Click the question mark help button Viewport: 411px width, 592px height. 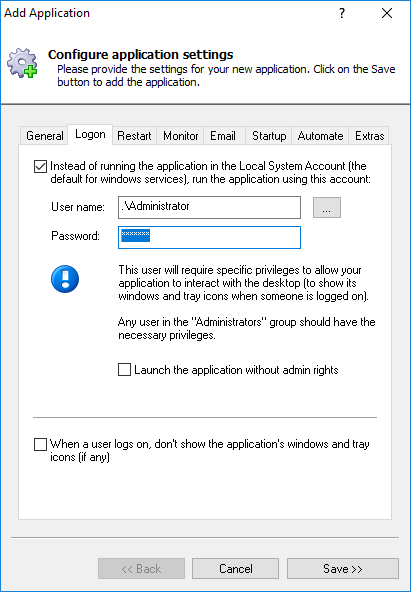pyautogui.click(x=342, y=13)
